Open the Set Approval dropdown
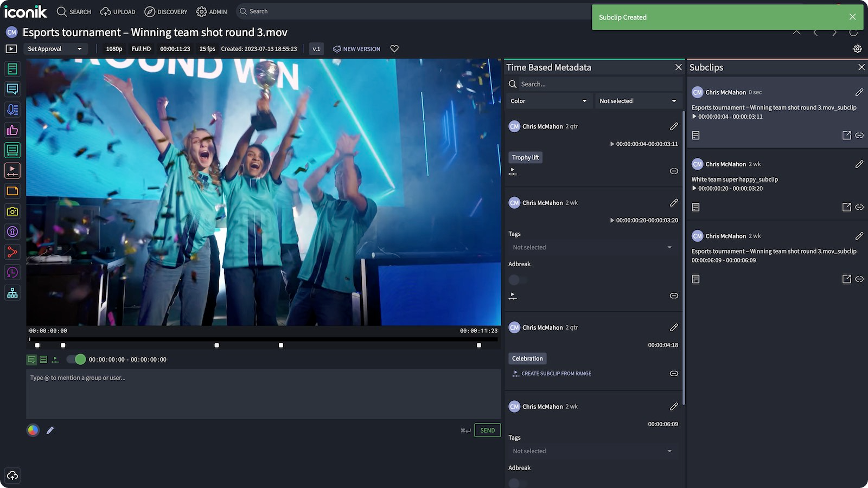The width and height of the screenshot is (868, 488). 55,49
